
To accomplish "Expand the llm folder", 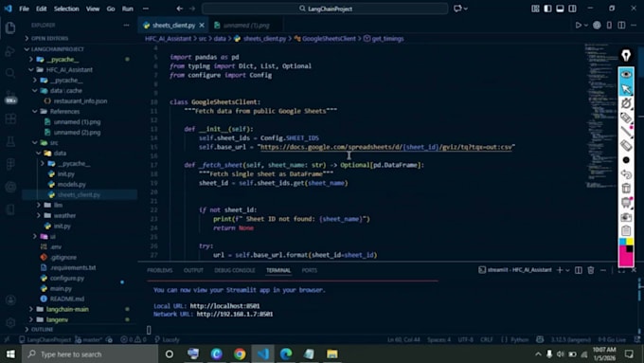I will (x=80, y=205).
